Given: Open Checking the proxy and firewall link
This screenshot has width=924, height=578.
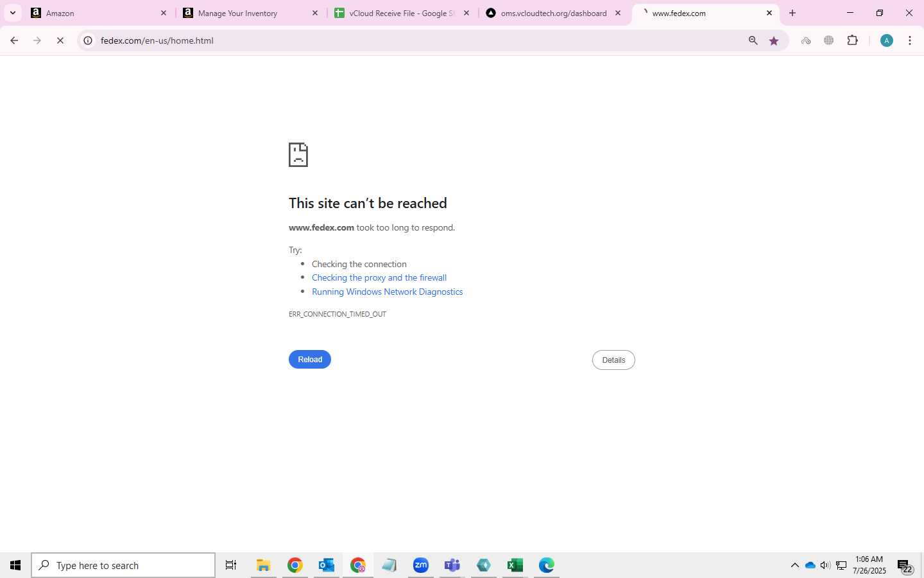Looking at the screenshot, I should pos(379,277).
